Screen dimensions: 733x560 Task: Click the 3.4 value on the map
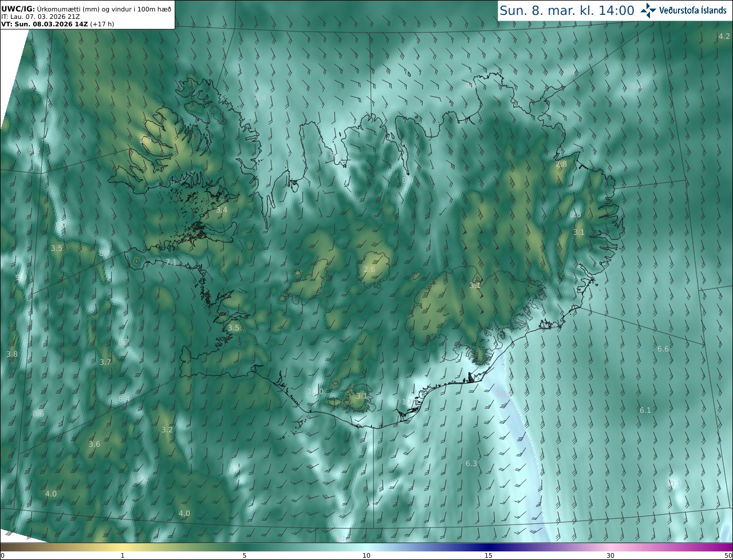tap(222, 210)
